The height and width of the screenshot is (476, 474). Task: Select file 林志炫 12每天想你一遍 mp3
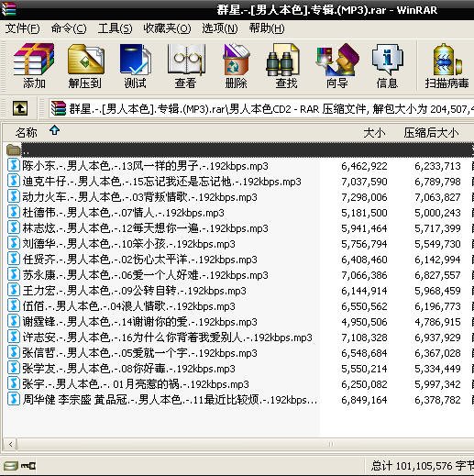point(145,228)
